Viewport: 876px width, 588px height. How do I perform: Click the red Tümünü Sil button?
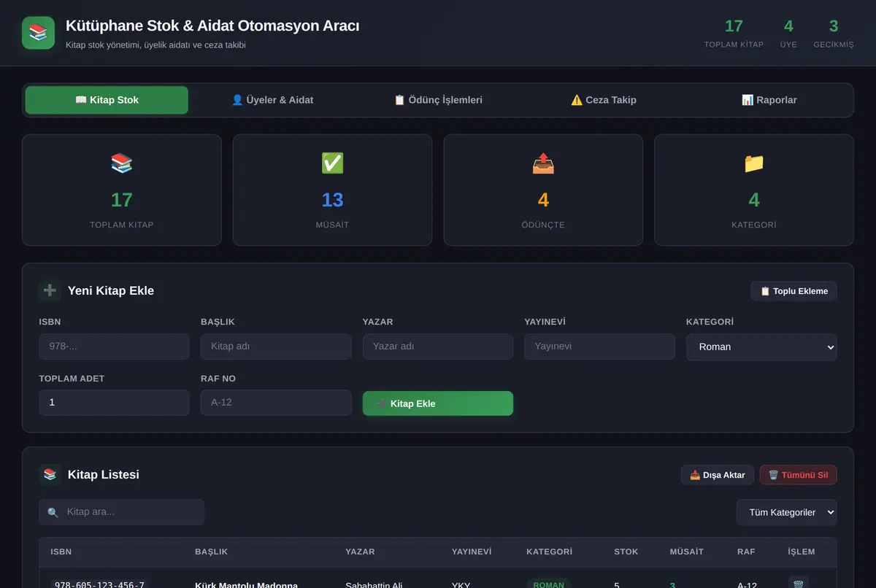(x=799, y=475)
